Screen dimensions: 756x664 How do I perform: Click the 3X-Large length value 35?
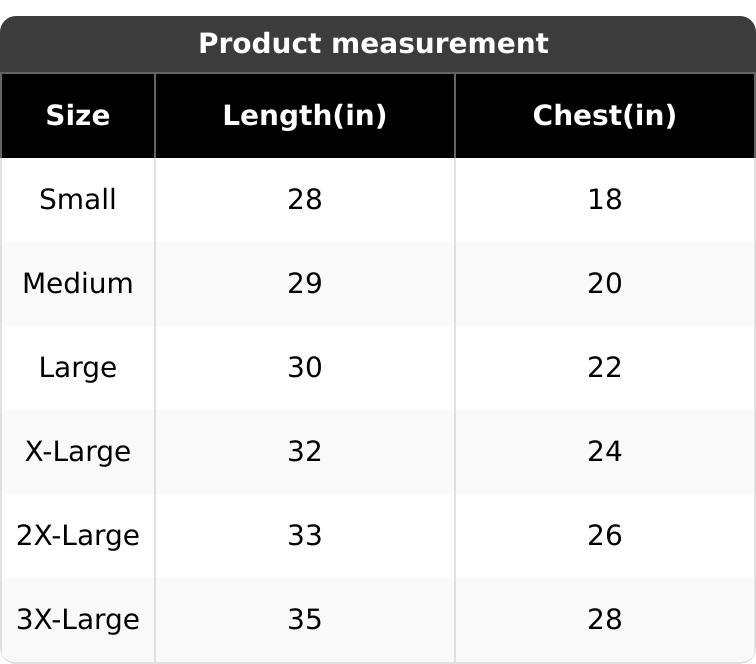coord(304,620)
